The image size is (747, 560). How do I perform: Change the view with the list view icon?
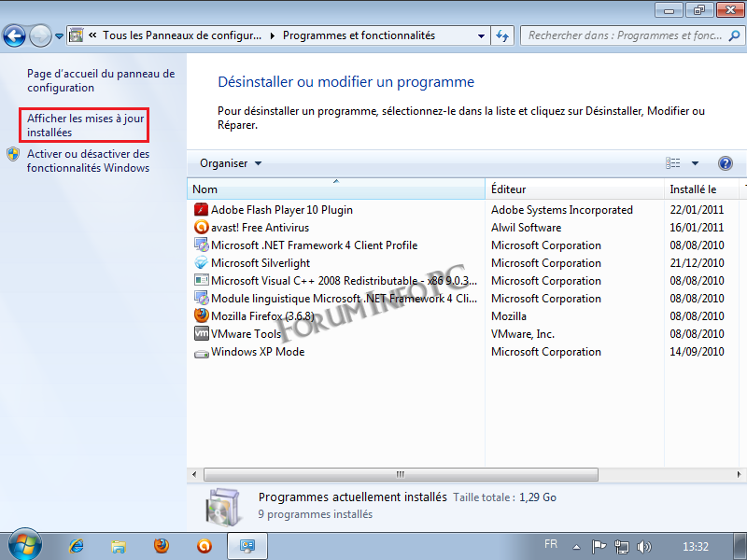672,163
